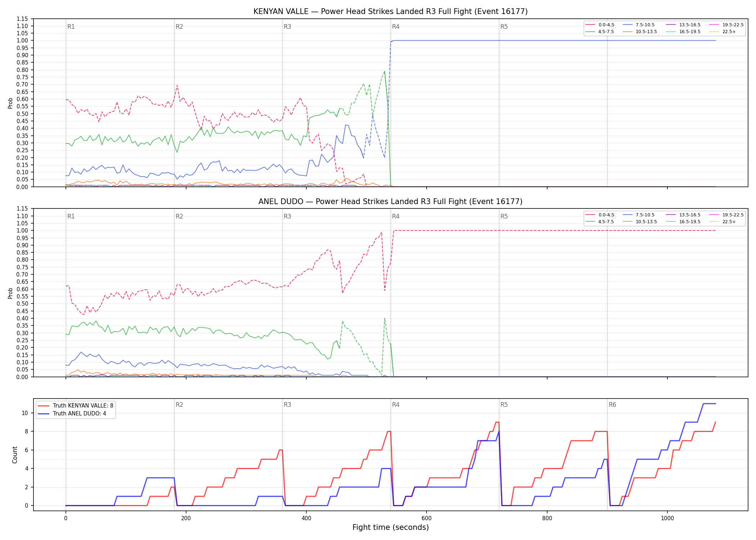Click the "200" x-axis tick label
Screen dimensions: 756x540
(186, 518)
